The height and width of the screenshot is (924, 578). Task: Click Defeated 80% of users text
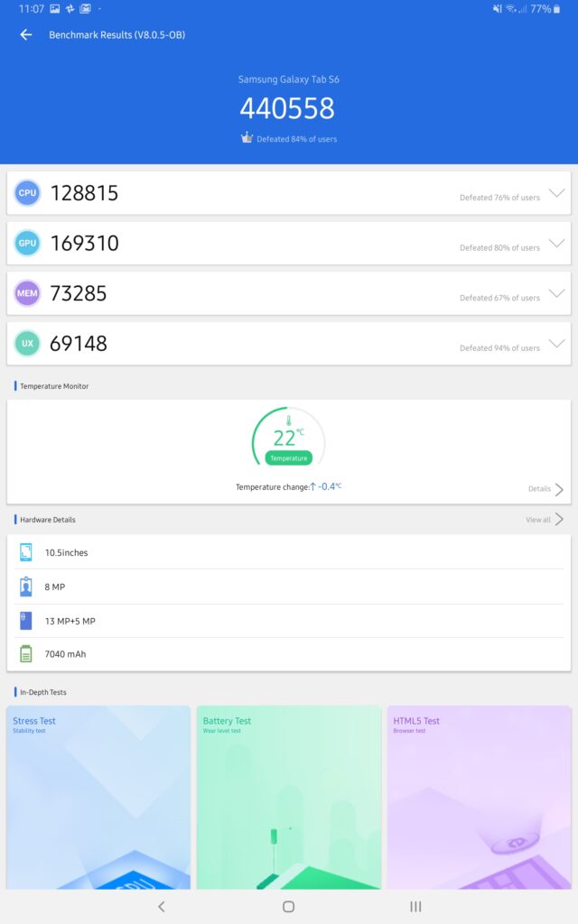499,248
